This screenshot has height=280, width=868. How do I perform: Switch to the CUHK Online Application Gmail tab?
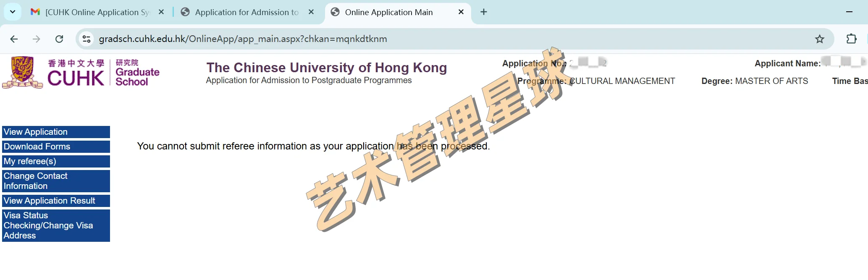(x=97, y=12)
